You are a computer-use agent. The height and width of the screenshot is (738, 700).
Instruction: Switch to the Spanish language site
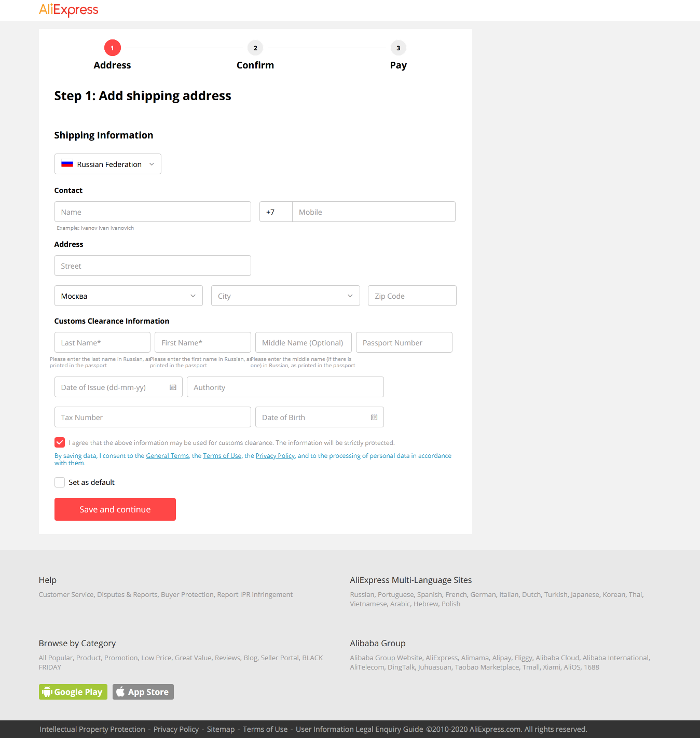point(429,594)
